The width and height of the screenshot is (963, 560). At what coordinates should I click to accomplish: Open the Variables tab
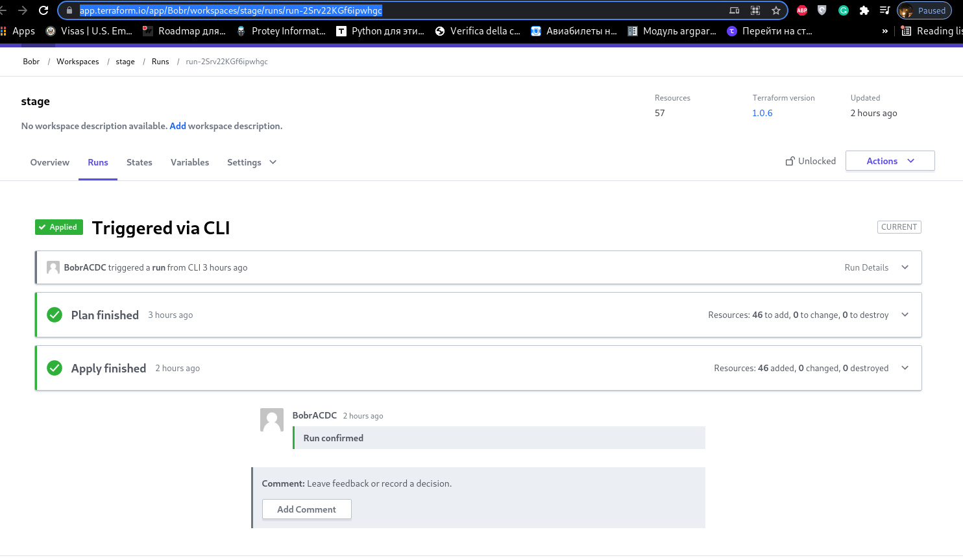pos(189,162)
